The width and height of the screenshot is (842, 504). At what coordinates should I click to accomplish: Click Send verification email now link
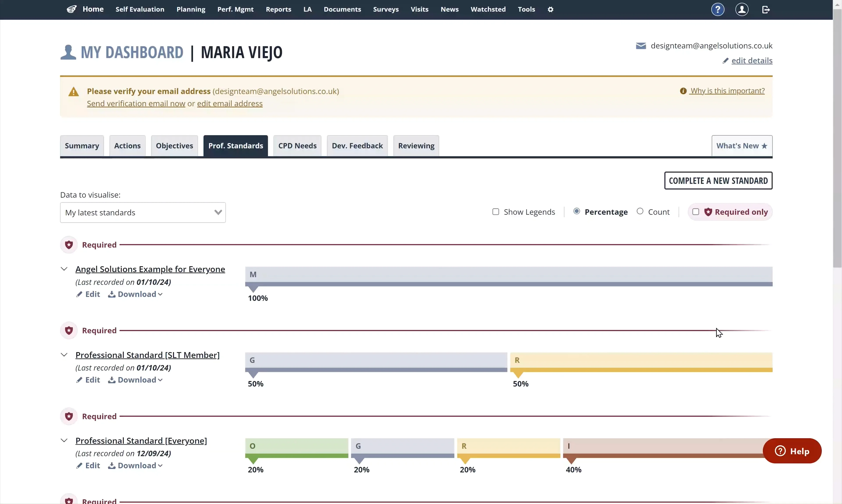(136, 104)
